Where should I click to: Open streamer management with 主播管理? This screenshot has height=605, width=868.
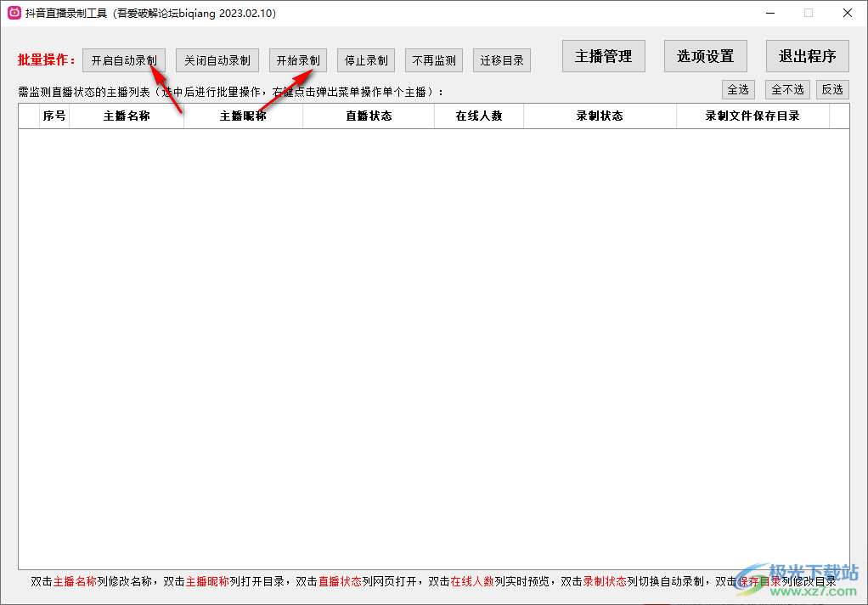point(603,55)
